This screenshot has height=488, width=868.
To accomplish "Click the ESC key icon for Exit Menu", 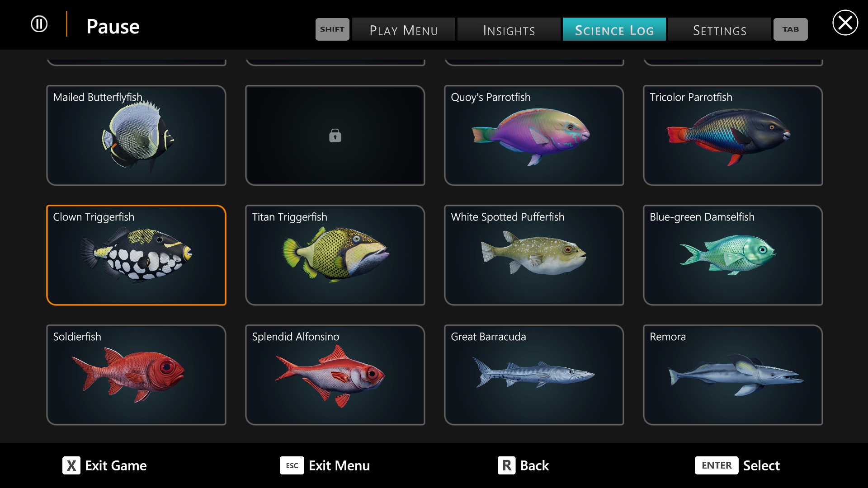I will click(292, 465).
